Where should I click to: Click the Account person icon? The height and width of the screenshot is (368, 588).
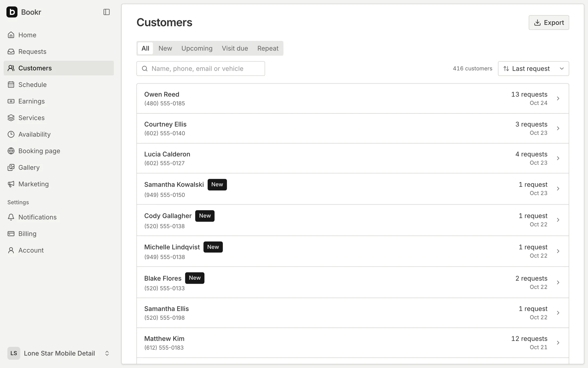coord(11,250)
